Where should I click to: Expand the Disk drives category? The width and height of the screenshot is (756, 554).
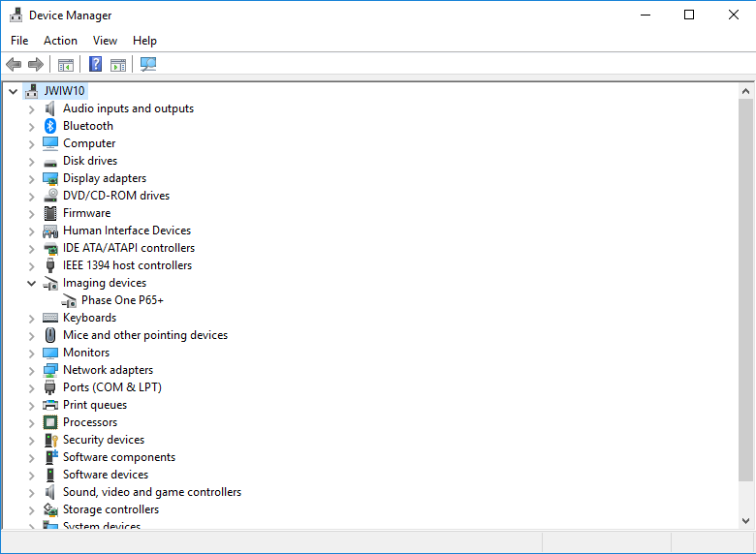(31, 162)
